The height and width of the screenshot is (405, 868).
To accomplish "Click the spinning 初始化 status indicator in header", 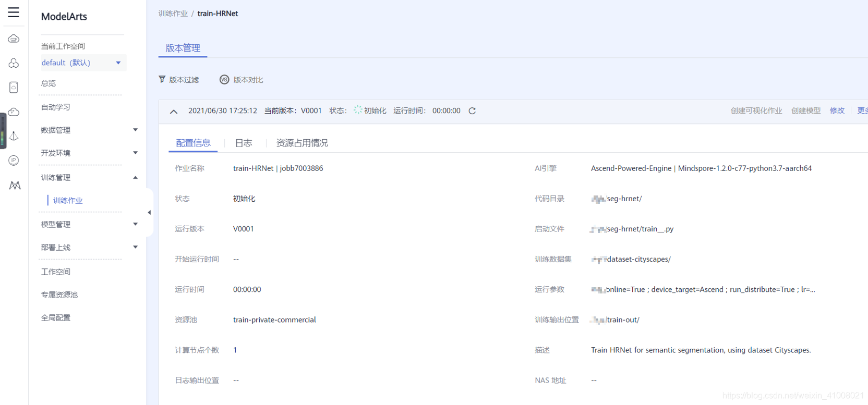I will [370, 111].
